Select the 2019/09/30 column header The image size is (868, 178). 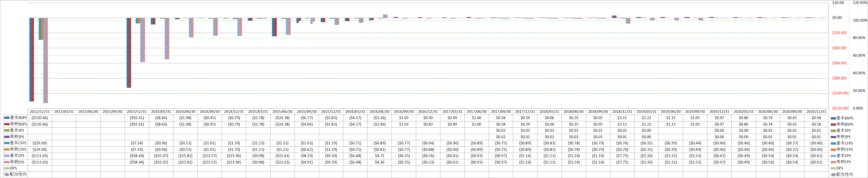coord(695,111)
